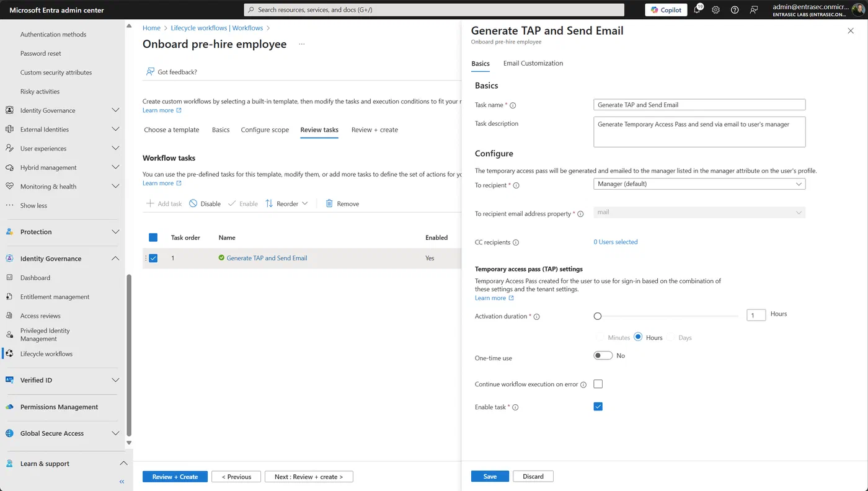Viewport: 868px width, 491px height.
Task: Open the Review + create step tab
Action: click(374, 130)
